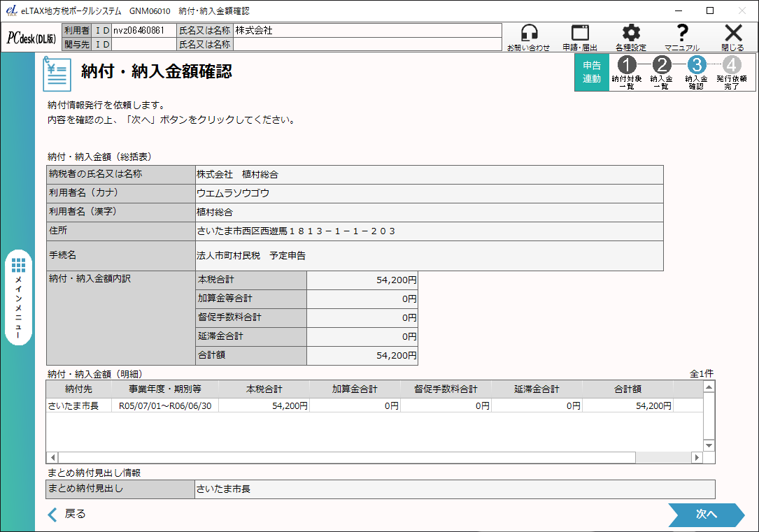Open the お問い合わせ headset icon
Screen dimensions: 759x532
[529, 37]
